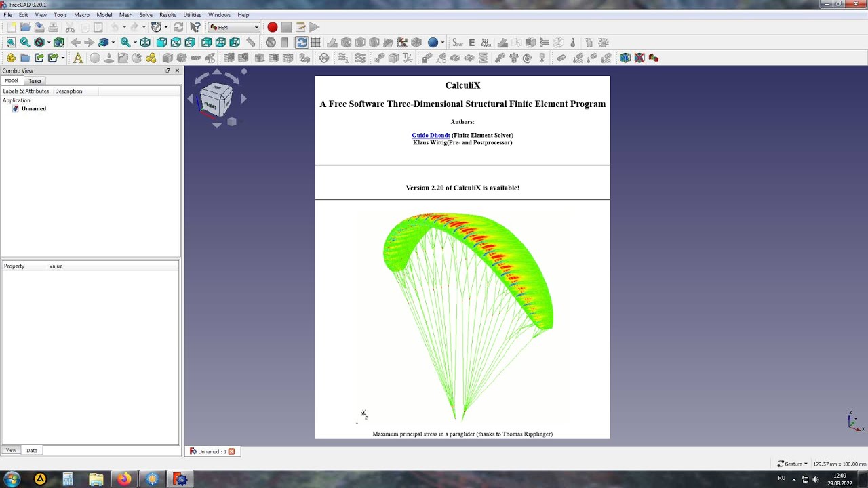Add text annotation 'A' tool

click(78, 58)
